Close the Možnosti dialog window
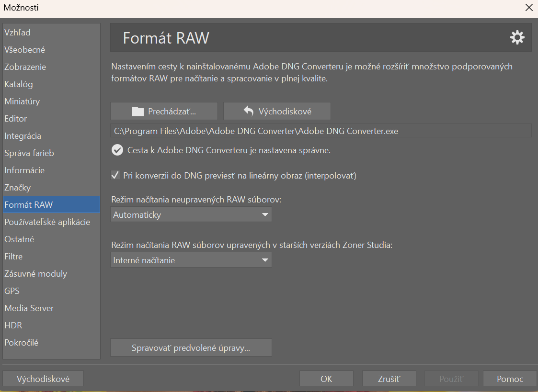This screenshot has width=538, height=392. tap(529, 8)
